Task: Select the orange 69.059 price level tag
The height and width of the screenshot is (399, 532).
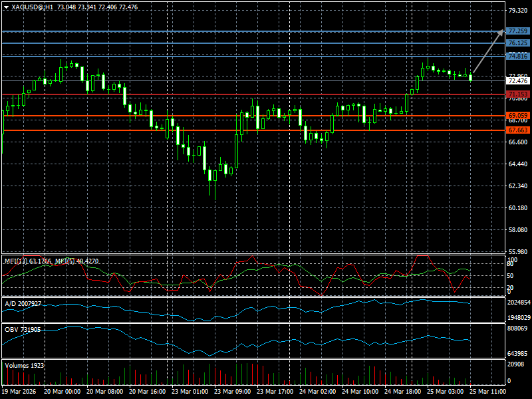Action: coord(517,116)
